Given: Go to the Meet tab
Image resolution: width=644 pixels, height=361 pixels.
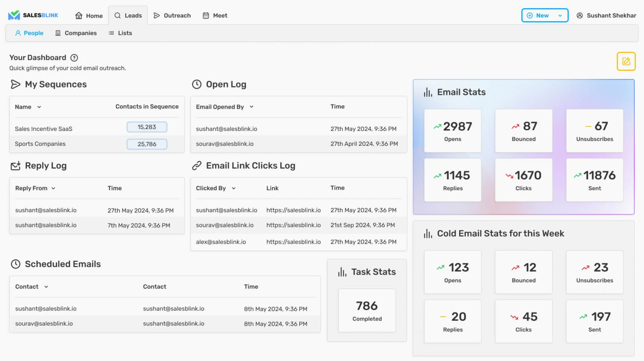Looking at the screenshot, I should [215, 15].
